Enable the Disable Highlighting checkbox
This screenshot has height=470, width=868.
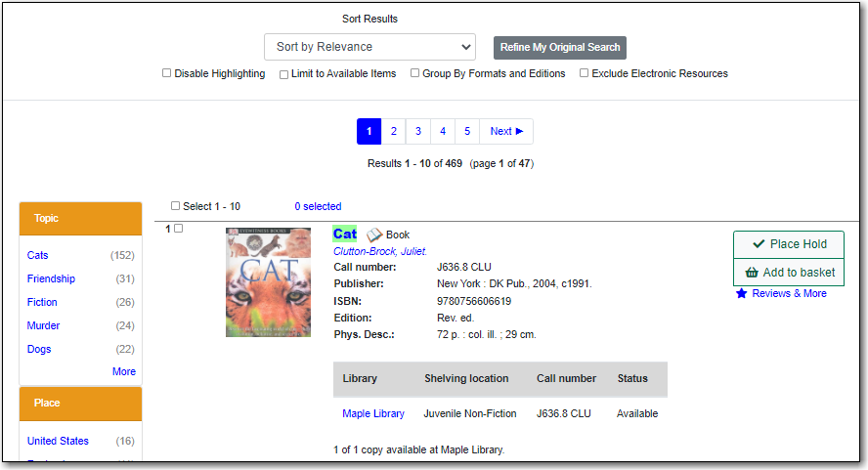[x=167, y=73]
